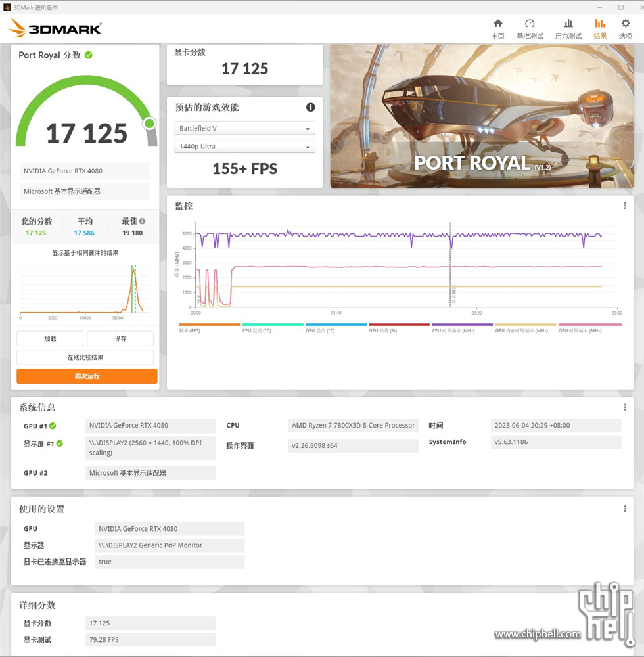Click the green checkmark next to Port Royal 分数
The image size is (644, 657).
click(89, 55)
